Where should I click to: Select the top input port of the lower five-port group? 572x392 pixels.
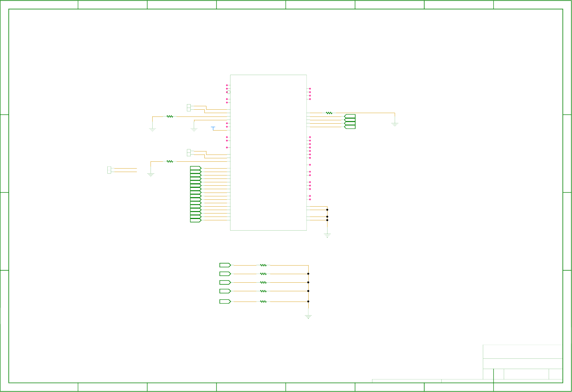(x=225, y=265)
